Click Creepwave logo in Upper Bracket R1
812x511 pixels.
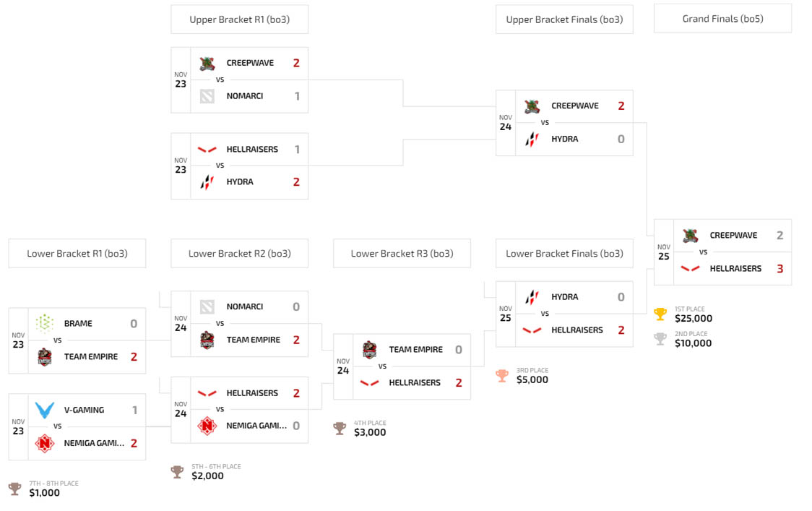[x=207, y=63]
